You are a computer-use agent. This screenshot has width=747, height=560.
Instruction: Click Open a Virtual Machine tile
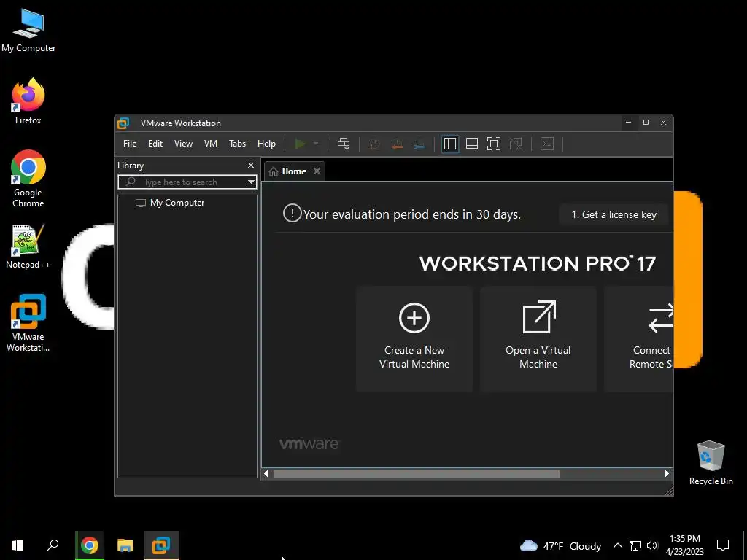pos(538,338)
